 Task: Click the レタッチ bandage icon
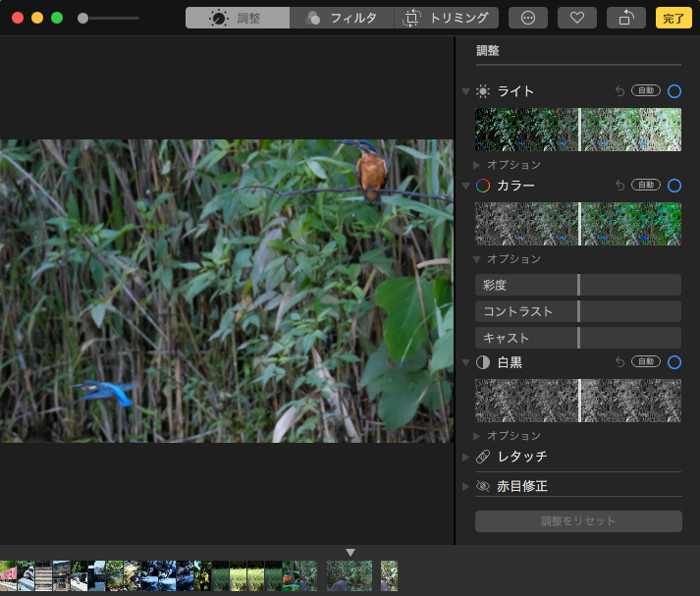click(483, 457)
